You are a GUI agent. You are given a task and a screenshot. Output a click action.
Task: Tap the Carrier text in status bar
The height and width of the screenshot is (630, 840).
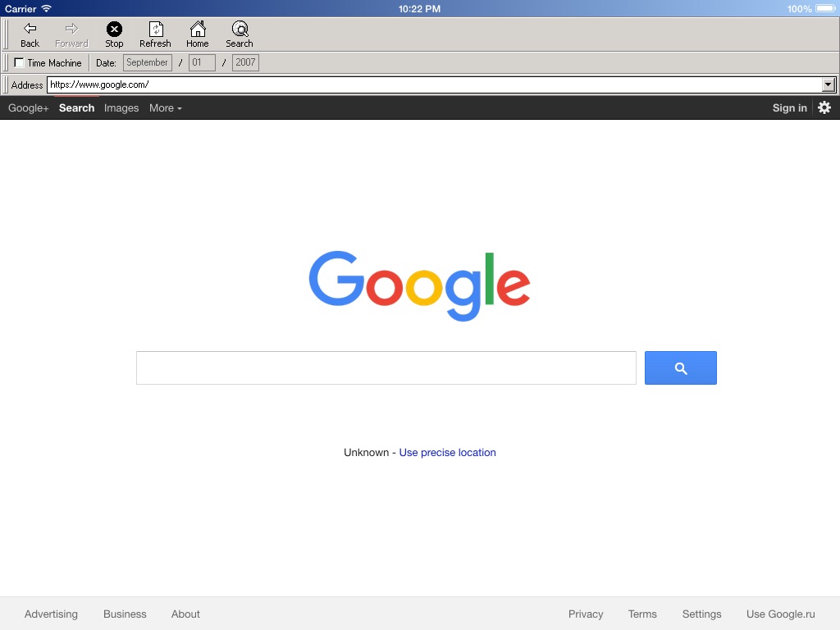[21, 8]
